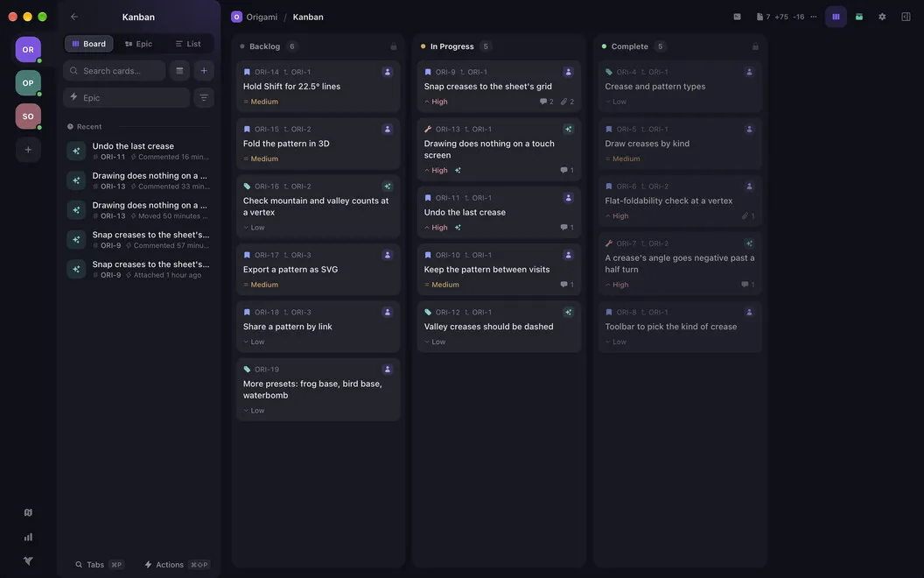924x578 pixels.
Task: Toggle the lock on the Complete column
Action: point(755,46)
